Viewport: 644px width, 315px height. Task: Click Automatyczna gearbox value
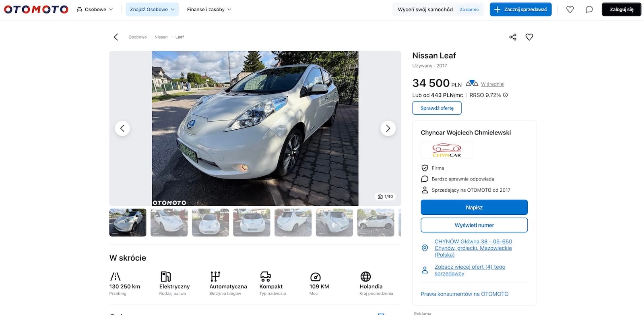click(x=228, y=286)
